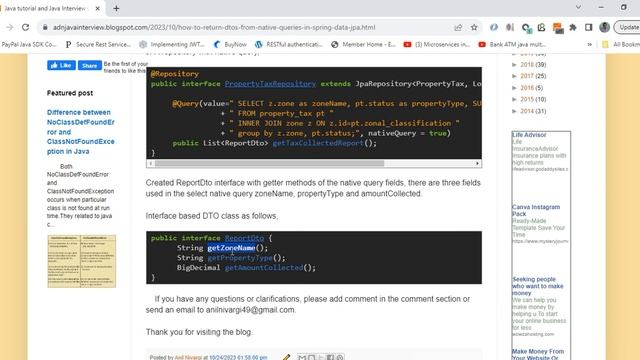Open the extension with green badge icon

pos(526,28)
